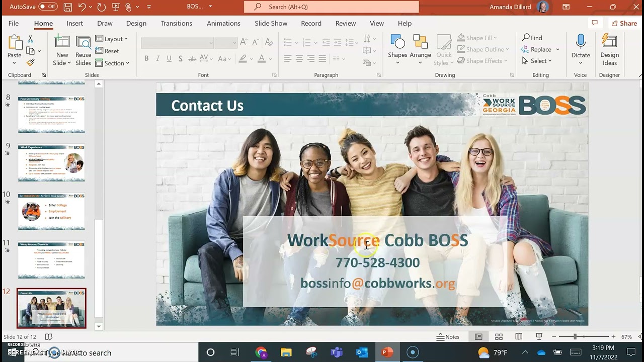This screenshot has width=644, height=362.
Task: Start slideshow from beginning in Quick Access Toolbar
Action: (116, 7)
